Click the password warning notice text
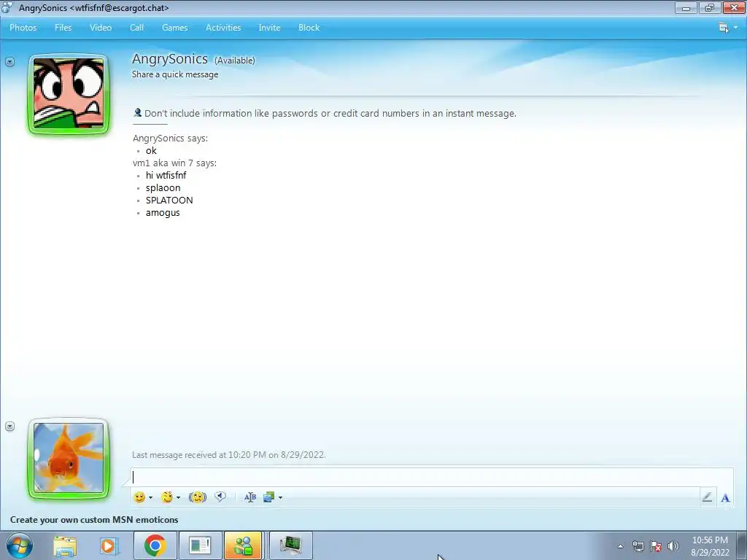Image resolution: width=747 pixels, height=560 pixels. [x=330, y=113]
